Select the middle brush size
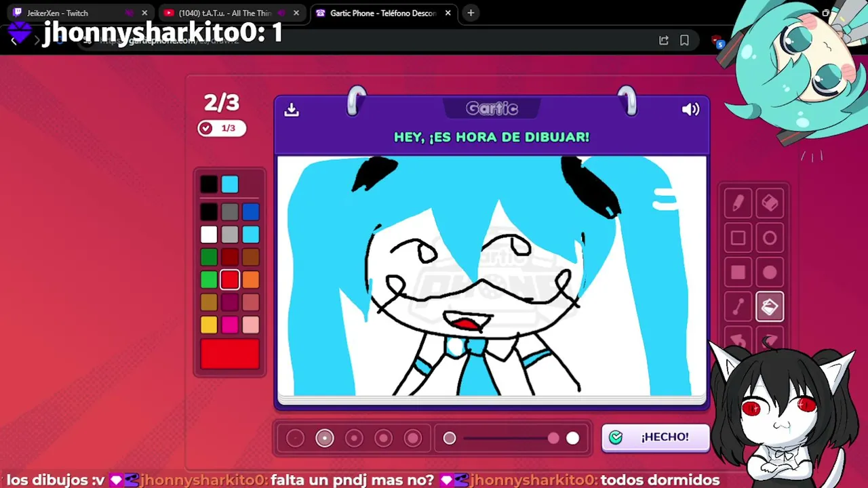The height and width of the screenshot is (488, 868). [x=354, y=439]
